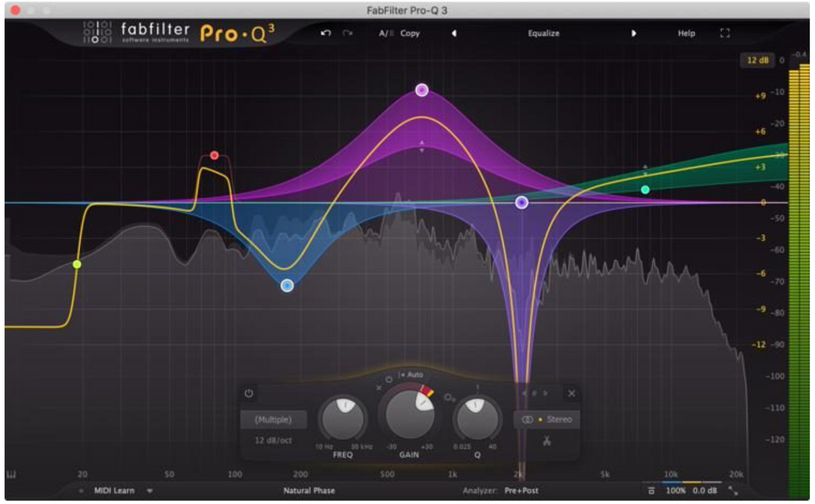Click the 10k frequency axis label

670,474
